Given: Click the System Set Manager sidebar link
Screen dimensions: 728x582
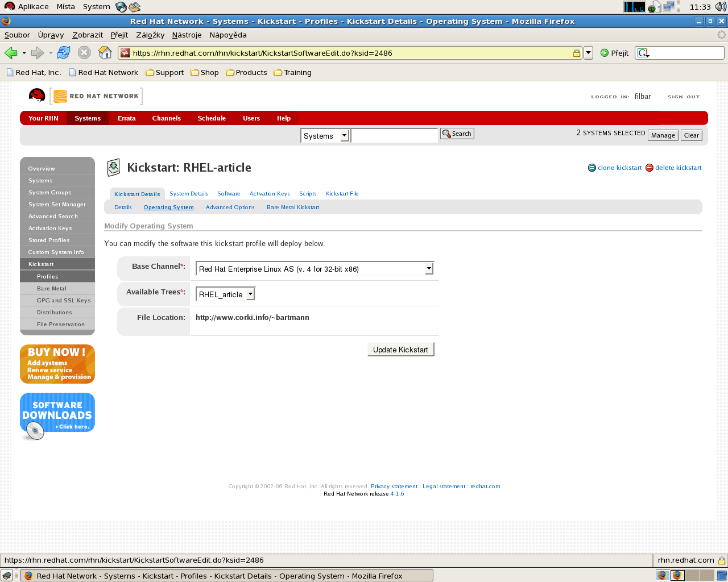Looking at the screenshot, I should click(57, 205).
